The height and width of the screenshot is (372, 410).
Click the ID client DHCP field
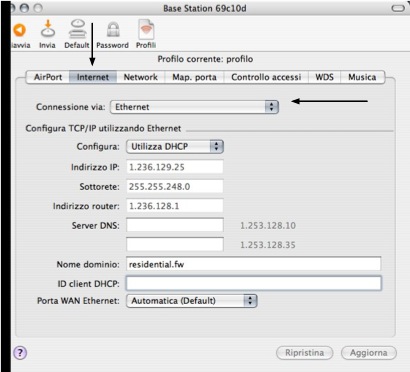(x=254, y=284)
